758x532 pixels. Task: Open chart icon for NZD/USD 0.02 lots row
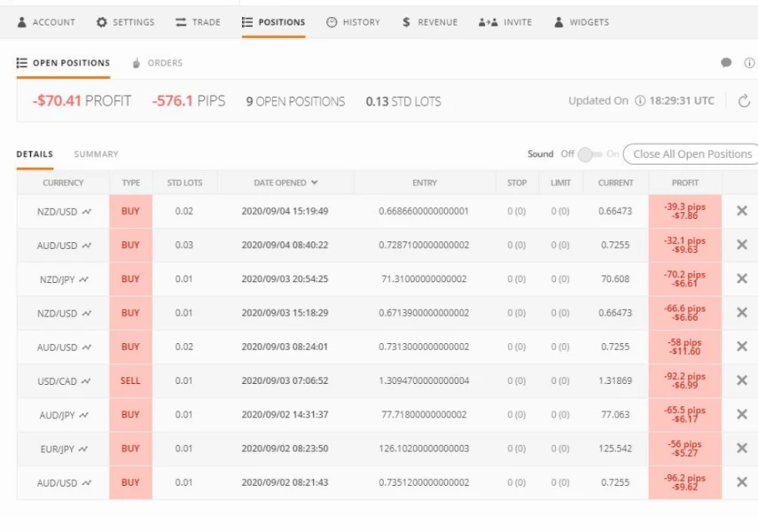click(x=87, y=211)
